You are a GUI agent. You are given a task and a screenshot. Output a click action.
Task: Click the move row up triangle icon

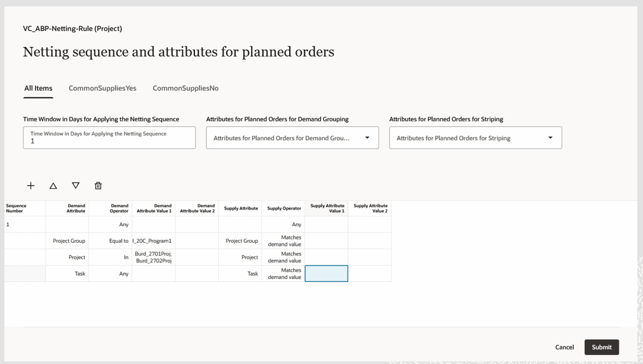[x=53, y=185]
